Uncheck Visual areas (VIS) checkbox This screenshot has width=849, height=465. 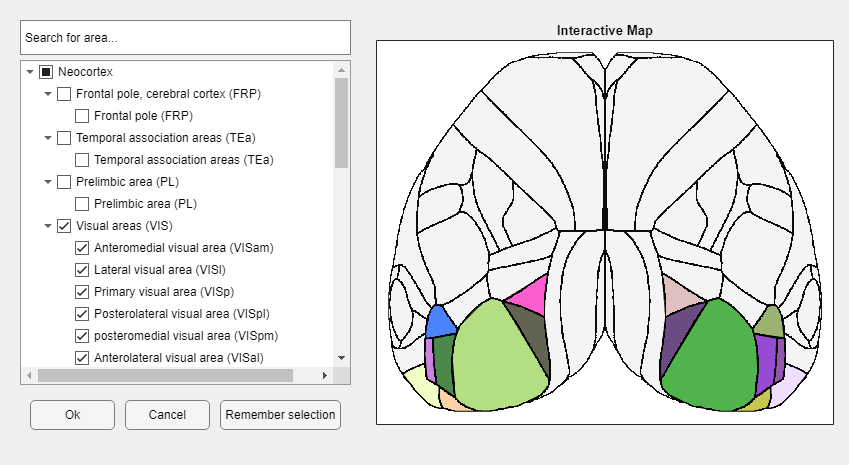click(64, 226)
